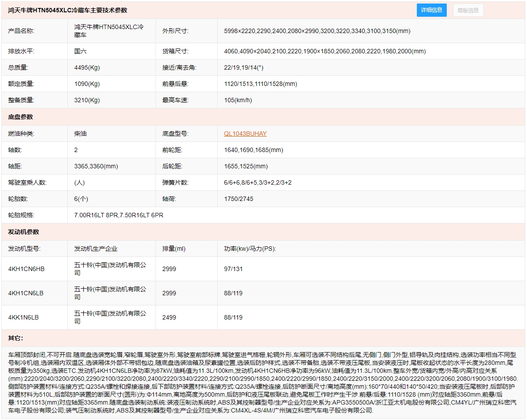Click displacement 2499 in 4KK1N6LB row
527x420 pixels.
pyautogui.click(x=169, y=317)
